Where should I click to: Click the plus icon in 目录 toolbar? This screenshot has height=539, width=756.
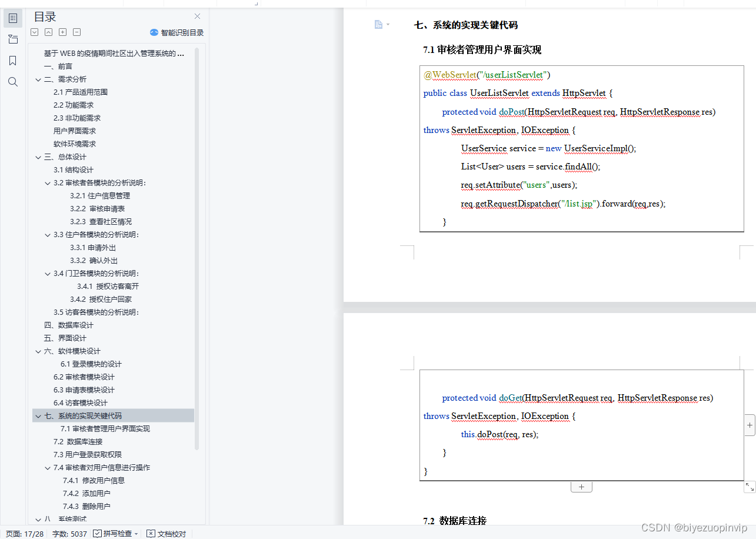tap(63, 32)
